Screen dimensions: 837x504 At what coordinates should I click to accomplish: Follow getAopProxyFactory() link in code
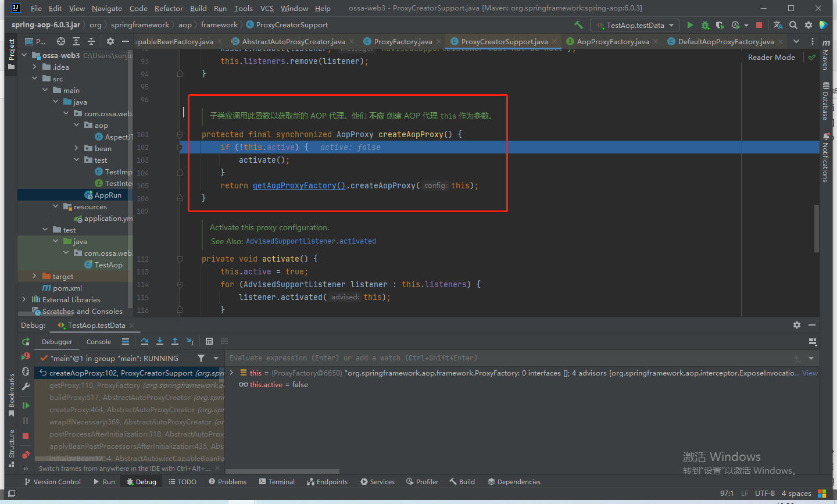click(x=299, y=185)
